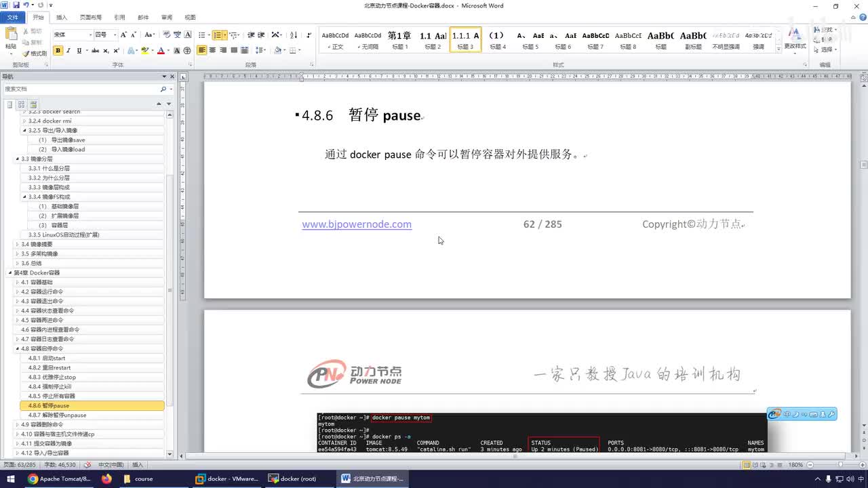Screen dimensions: 868x488
Task: Click the increase indent icon
Action: click(261, 35)
